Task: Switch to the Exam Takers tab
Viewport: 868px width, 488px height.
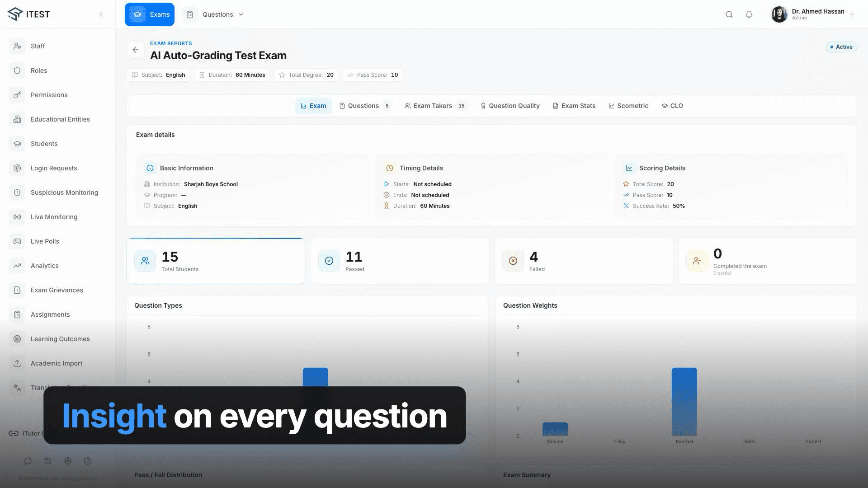Action: tap(435, 106)
